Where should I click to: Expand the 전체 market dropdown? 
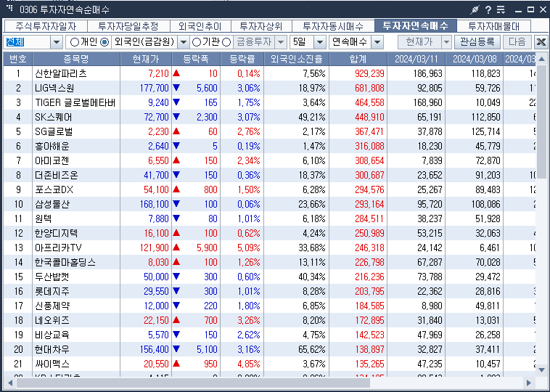click(x=57, y=42)
